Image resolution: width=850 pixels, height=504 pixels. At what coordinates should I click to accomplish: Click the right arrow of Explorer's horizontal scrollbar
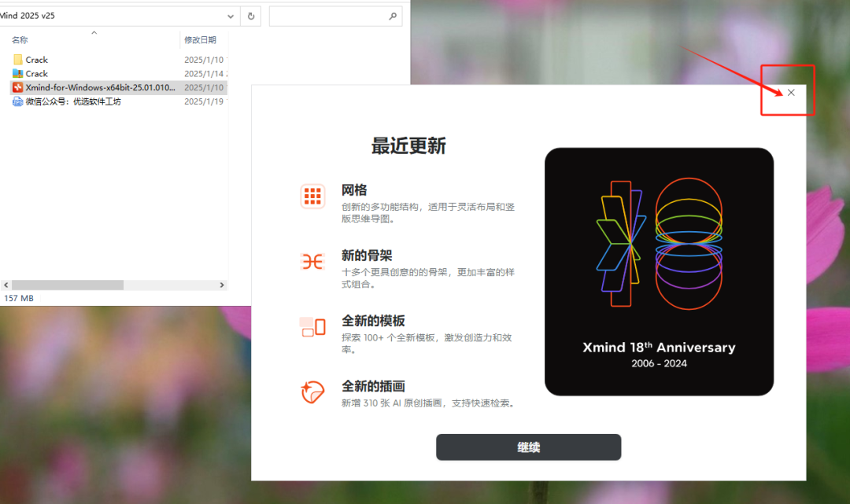point(222,285)
